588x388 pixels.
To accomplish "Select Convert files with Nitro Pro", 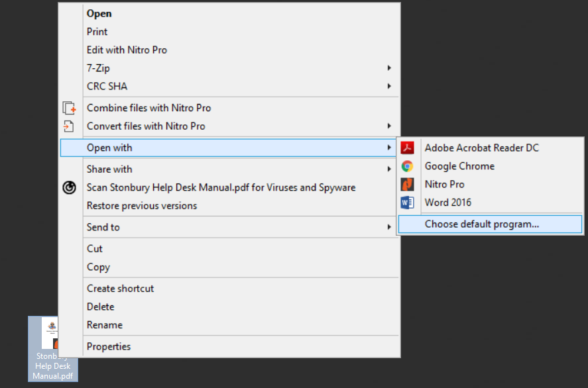I will [229, 126].
